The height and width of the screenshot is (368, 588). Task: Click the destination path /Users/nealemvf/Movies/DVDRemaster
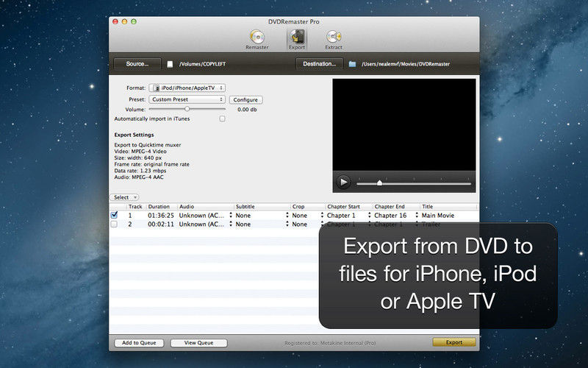tap(406, 64)
